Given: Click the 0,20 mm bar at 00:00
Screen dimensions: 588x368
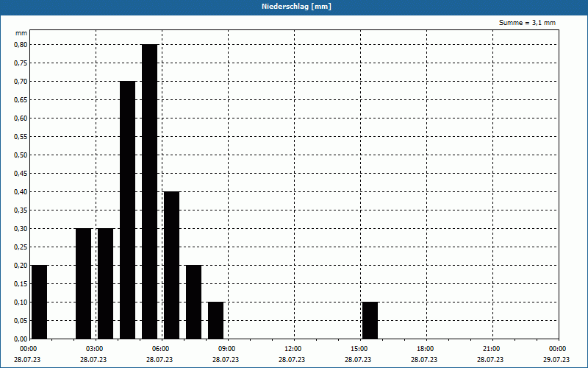Looking at the screenshot, I should [x=40, y=302].
